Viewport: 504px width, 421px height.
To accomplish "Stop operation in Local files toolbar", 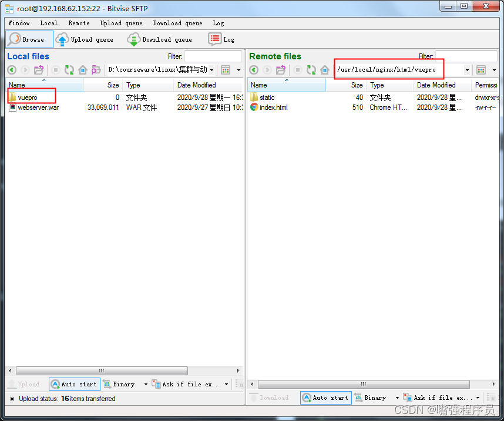I will pos(56,70).
